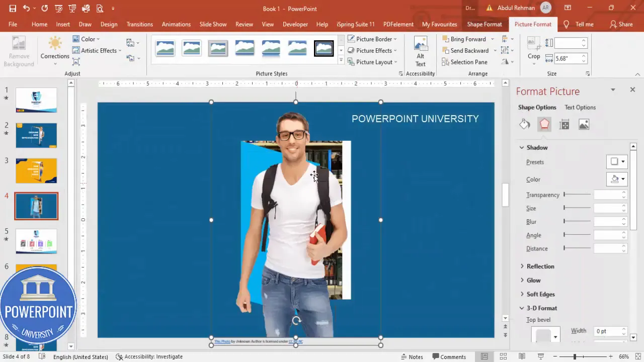This screenshot has width=644, height=362.
Task: Click the Reset Picture icon
Action: pos(131,58)
